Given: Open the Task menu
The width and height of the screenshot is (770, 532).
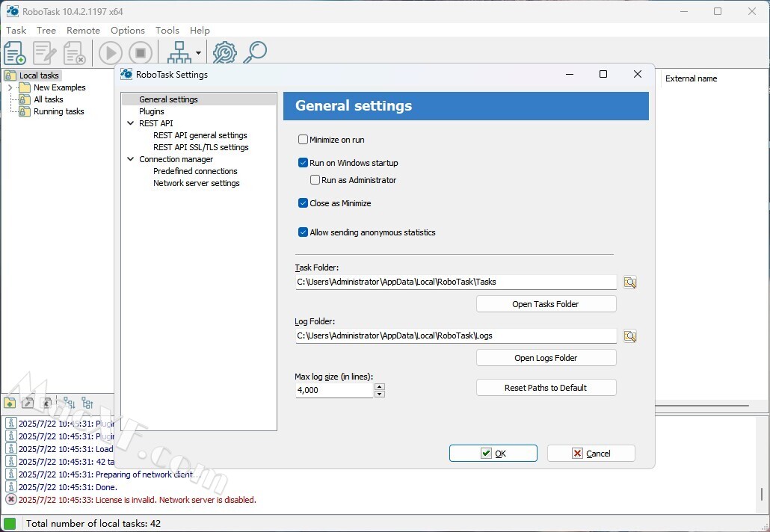Looking at the screenshot, I should click(16, 31).
